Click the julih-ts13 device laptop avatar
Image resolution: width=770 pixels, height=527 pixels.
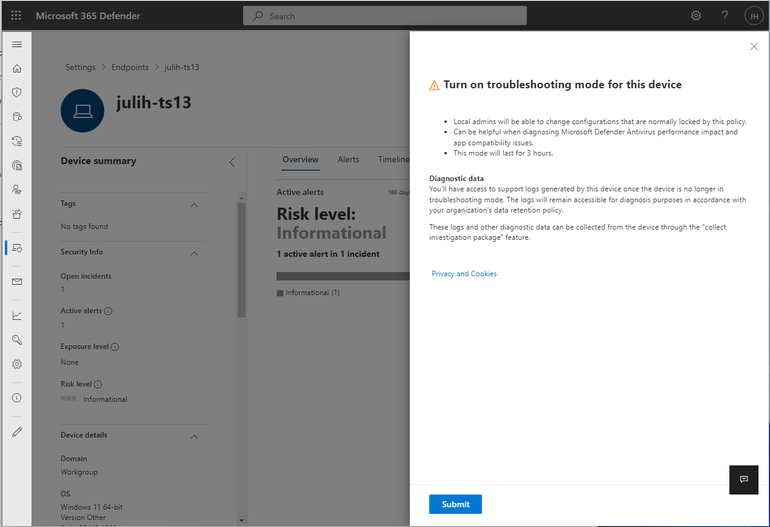(x=82, y=111)
